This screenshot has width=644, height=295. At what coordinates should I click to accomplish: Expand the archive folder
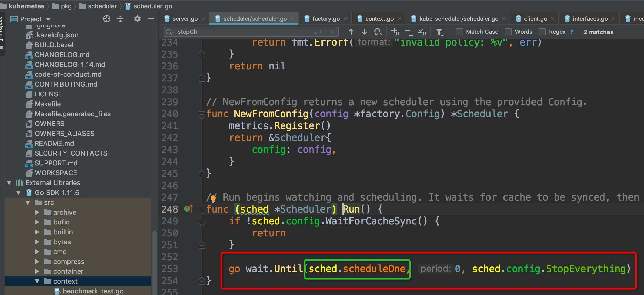37,212
